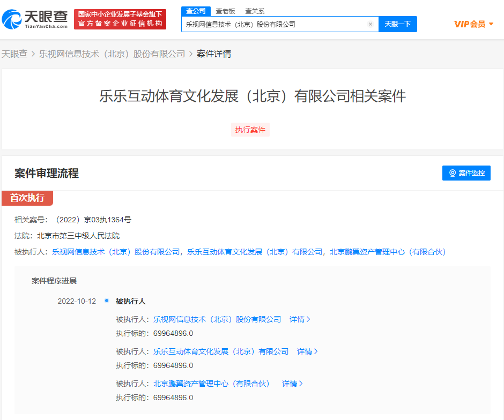Open 北京鹏翼资产管理中心 link in summary row
504x420 pixels.
click(x=388, y=252)
